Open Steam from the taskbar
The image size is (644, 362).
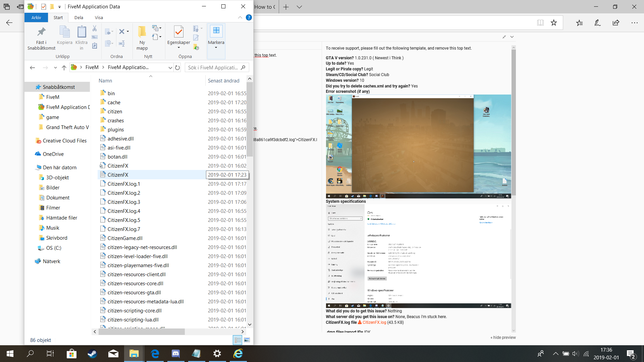point(92,354)
